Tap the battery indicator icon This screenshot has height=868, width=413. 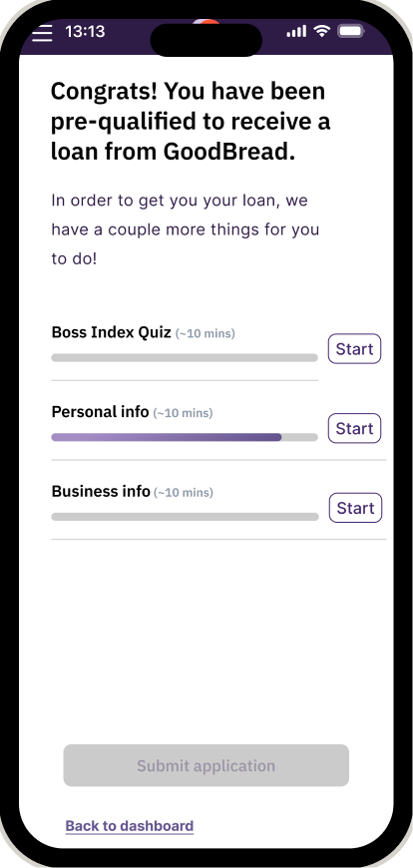(x=351, y=31)
